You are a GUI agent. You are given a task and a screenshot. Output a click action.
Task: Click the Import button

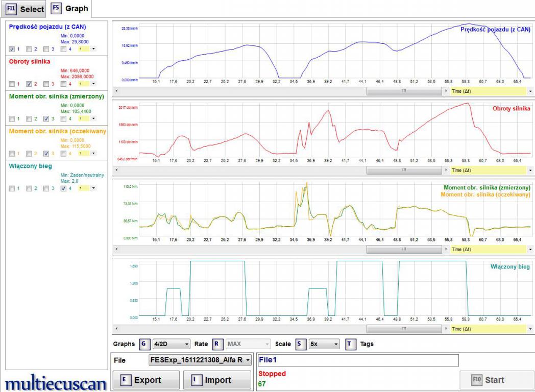click(217, 380)
